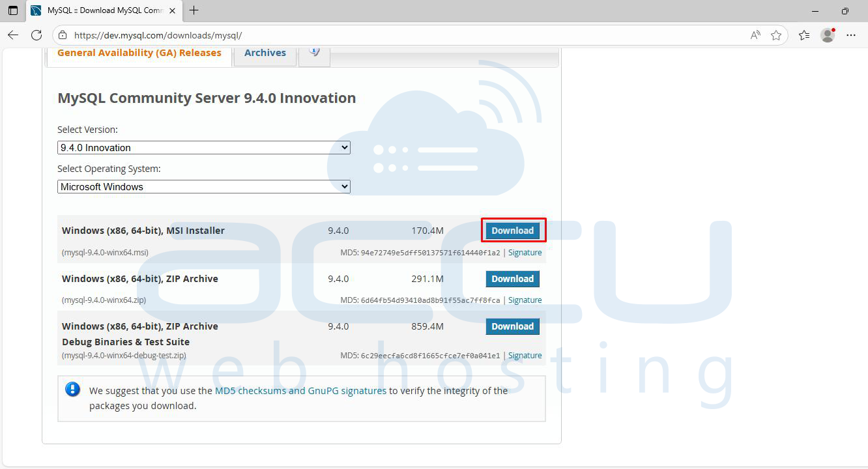Open a new browser tab with the plus button
This screenshot has height=469, width=868.
click(x=192, y=10)
